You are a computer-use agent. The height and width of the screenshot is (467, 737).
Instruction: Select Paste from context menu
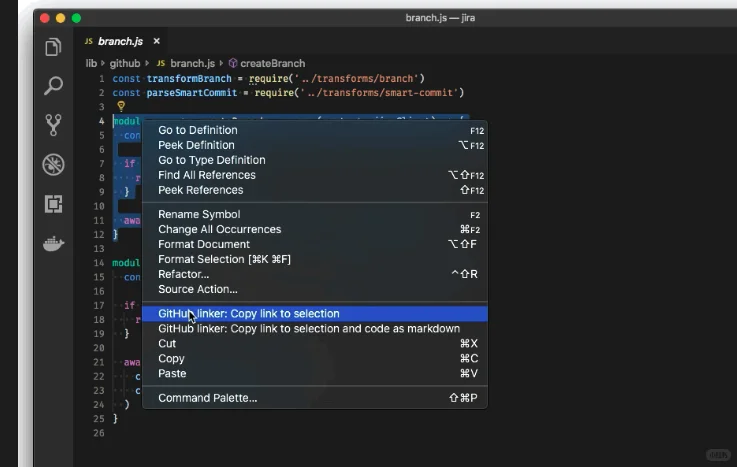(314, 374)
